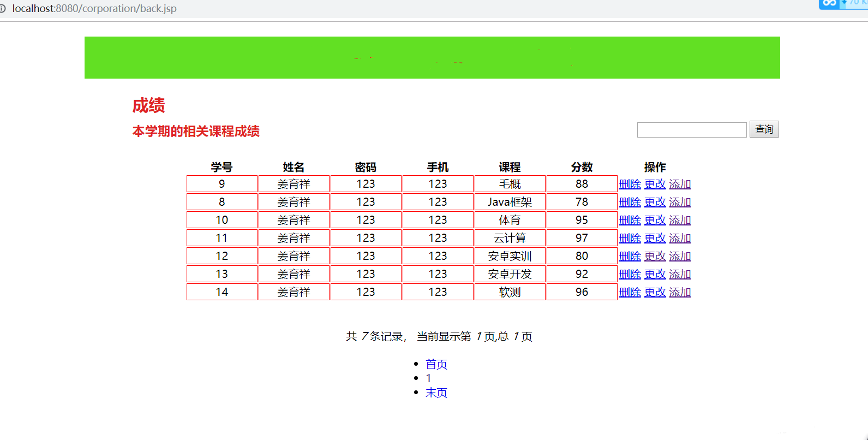Select page 1 in pagination
The image size is (868, 440).
(x=428, y=378)
